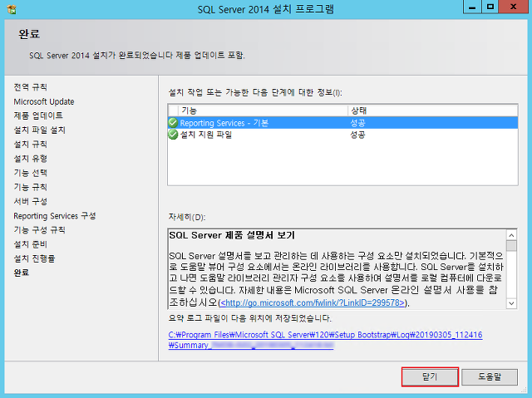Screen dimensions: 532x398
Task: Select the 설치 규칙 step
Action: 30,144
